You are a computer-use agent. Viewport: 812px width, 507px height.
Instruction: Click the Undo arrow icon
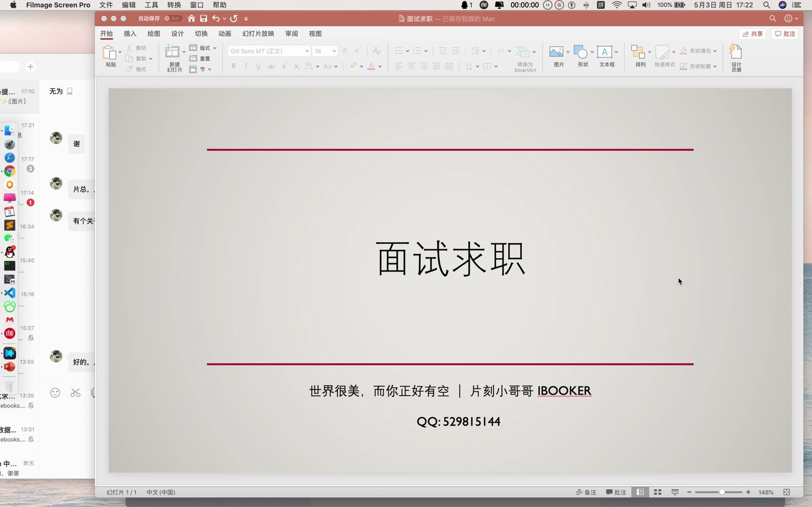tap(215, 18)
